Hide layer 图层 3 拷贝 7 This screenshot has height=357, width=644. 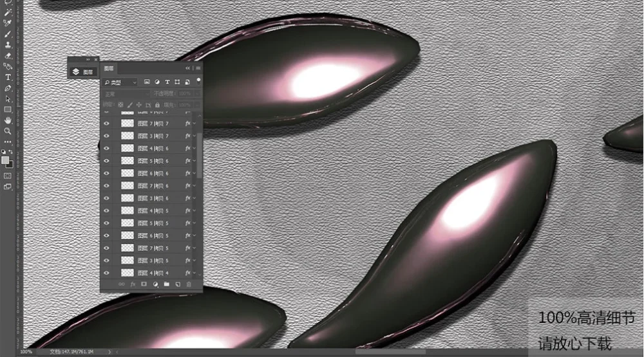tap(107, 136)
